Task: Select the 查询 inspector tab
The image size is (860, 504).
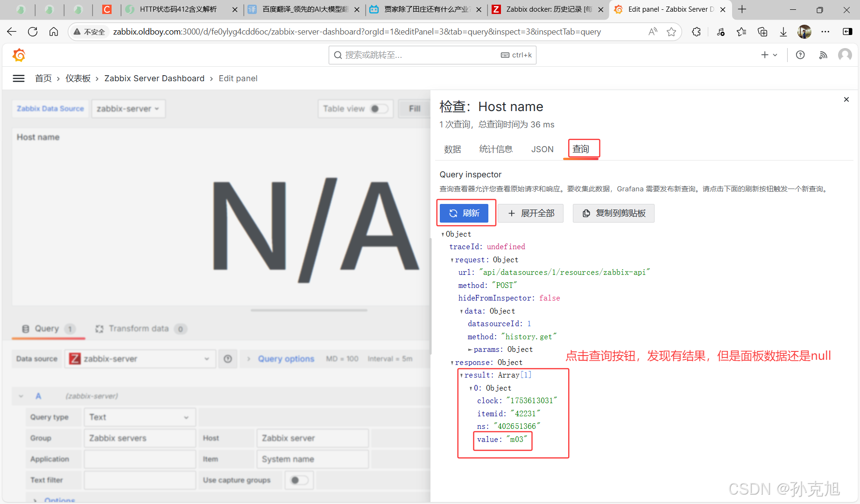Action: (x=581, y=149)
